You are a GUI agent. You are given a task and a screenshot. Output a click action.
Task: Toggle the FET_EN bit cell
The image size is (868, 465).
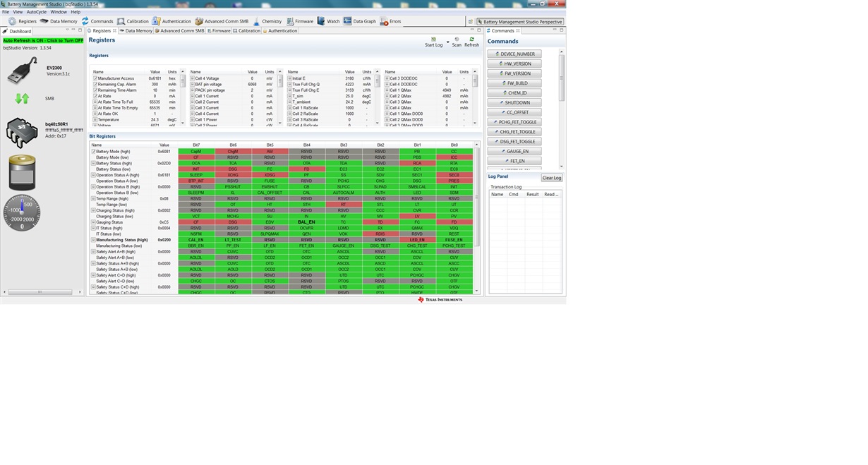pyautogui.click(x=306, y=246)
